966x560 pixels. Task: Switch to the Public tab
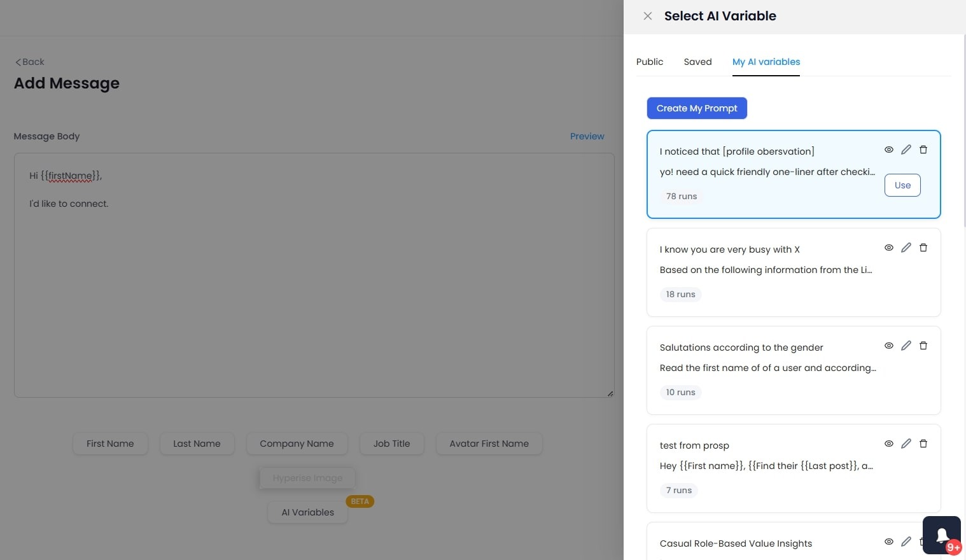(x=649, y=62)
